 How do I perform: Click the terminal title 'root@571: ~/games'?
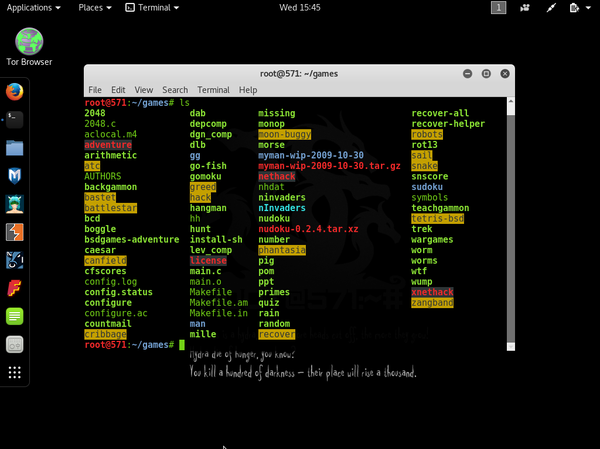point(299,73)
